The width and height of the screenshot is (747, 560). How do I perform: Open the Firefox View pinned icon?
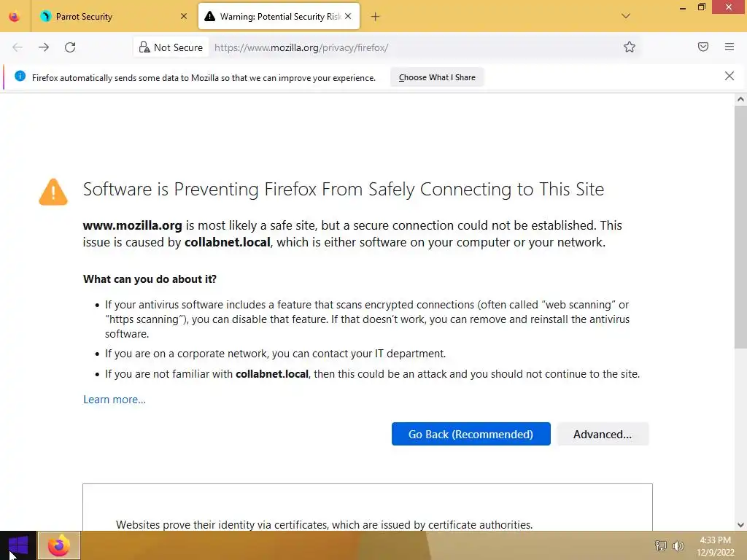point(14,16)
